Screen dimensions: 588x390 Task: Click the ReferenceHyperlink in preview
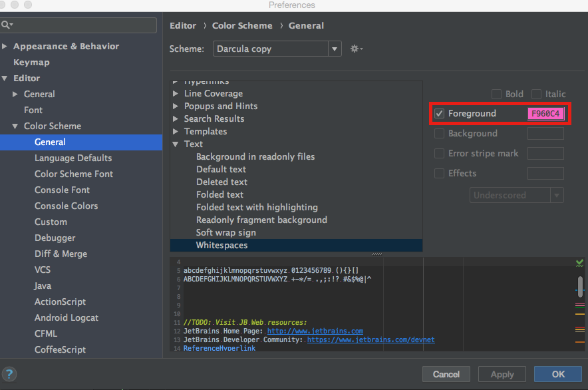click(220, 348)
